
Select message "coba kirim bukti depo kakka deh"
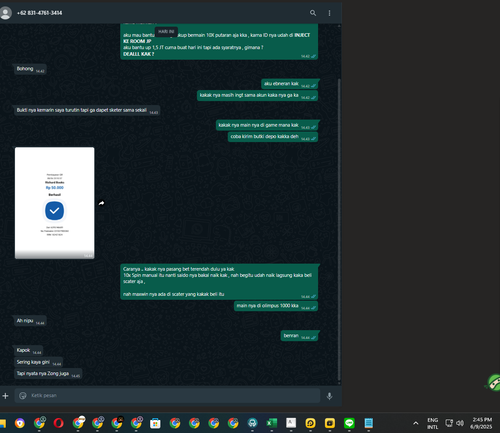coord(273,137)
